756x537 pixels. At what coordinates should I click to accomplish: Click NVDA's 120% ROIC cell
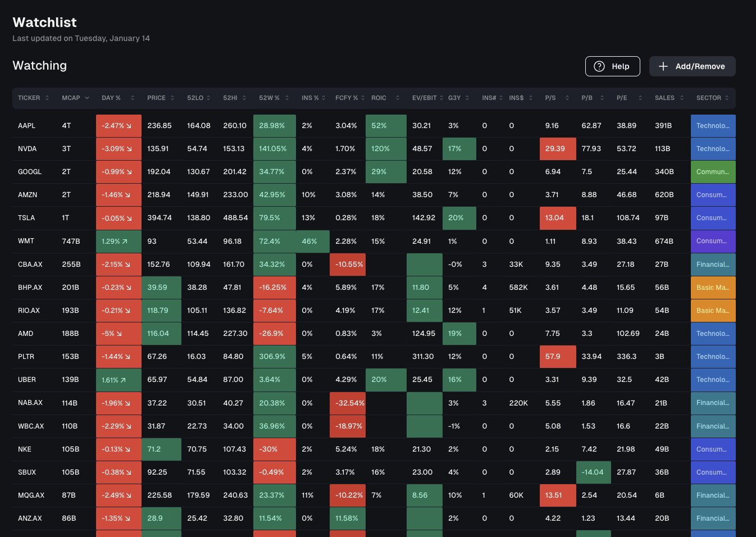click(x=386, y=149)
